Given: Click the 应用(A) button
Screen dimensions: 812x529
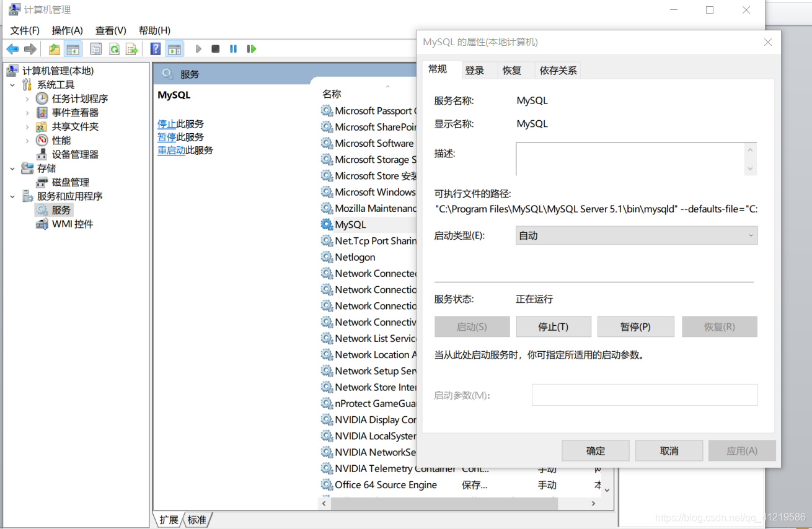Looking at the screenshot, I should click(742, 451).
